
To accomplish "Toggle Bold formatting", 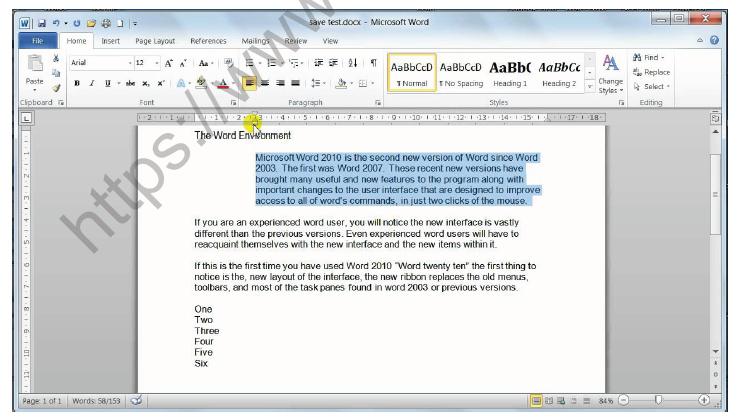I will coord(77,83).
